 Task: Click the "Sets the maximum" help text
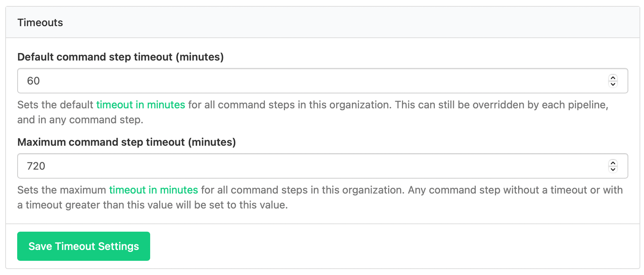click(62, 190)
